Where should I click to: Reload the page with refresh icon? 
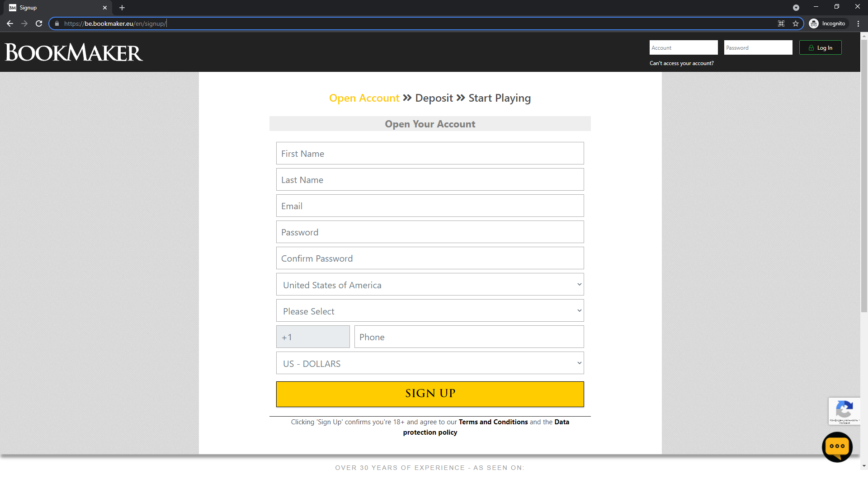coord(39,23)
